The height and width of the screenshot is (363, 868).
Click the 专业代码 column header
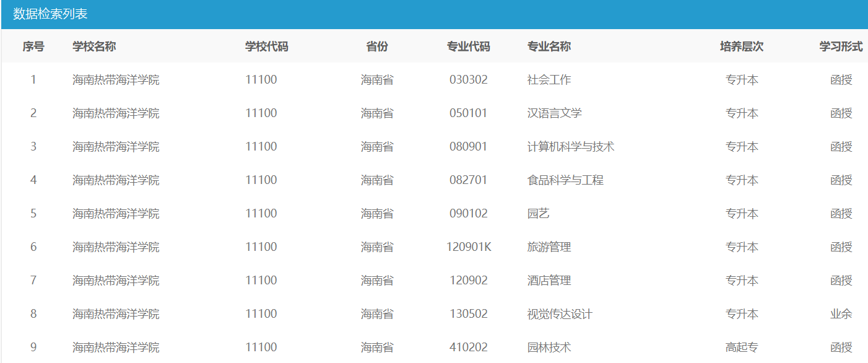pyautogui.click(x=469, y=46)
